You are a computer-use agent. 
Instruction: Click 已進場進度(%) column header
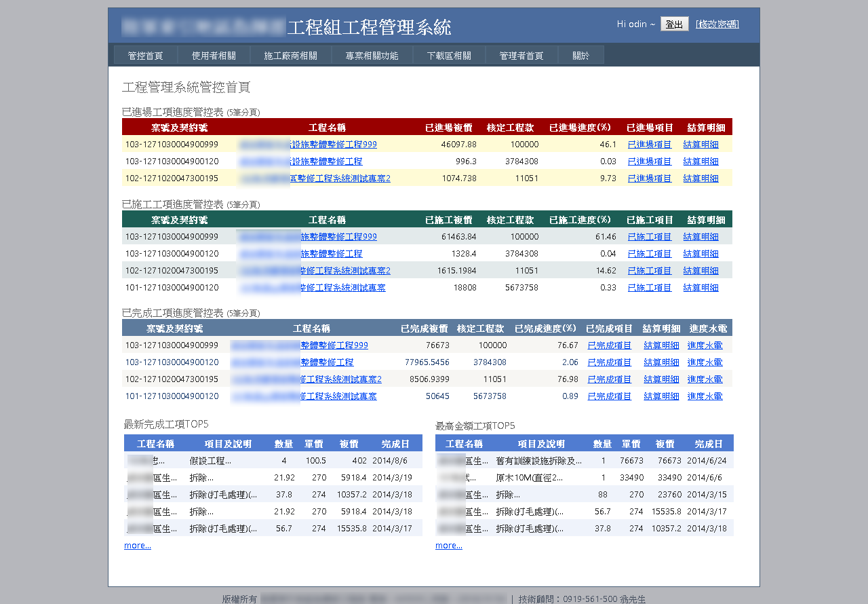580,128
